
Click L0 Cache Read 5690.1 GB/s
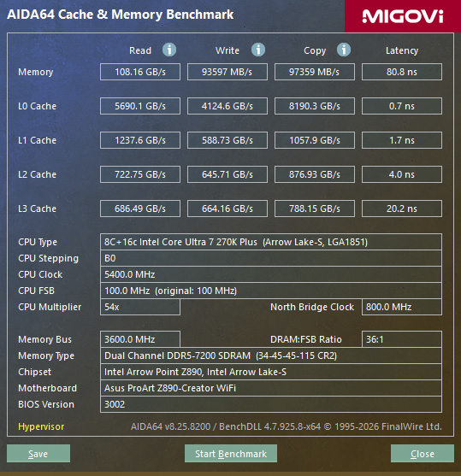tap(140, 106)
